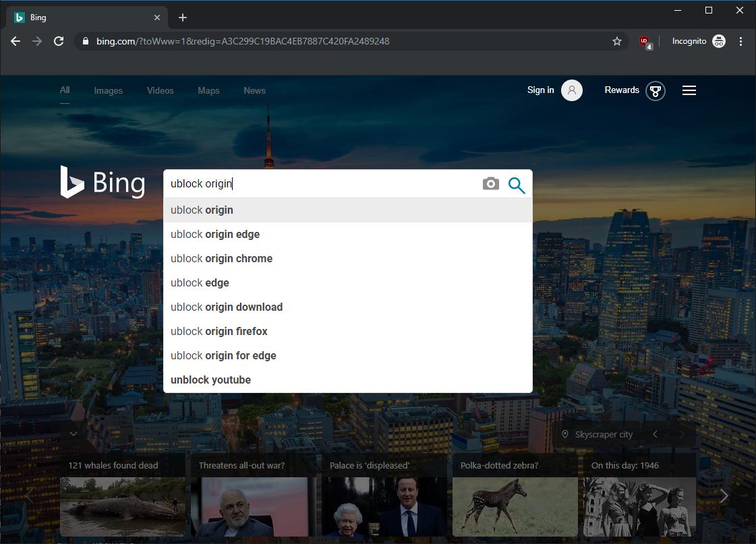
Task: Maximize the Chrome window
Action: coord(708,10)
